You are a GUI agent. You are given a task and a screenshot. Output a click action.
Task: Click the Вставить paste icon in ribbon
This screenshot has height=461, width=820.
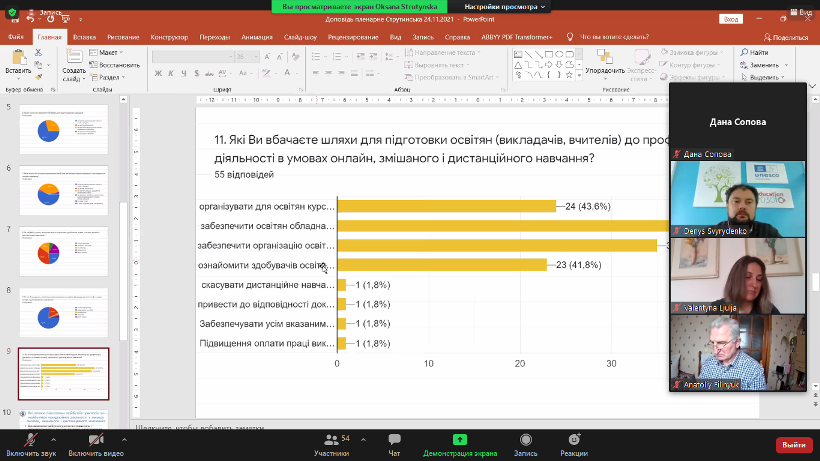(17, 63)
